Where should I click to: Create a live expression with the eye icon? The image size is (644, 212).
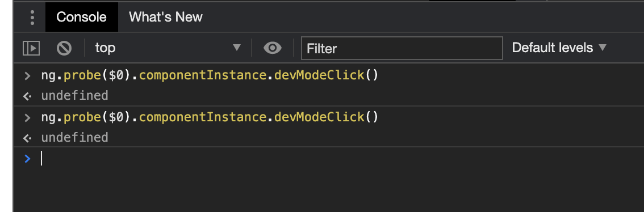272,48
